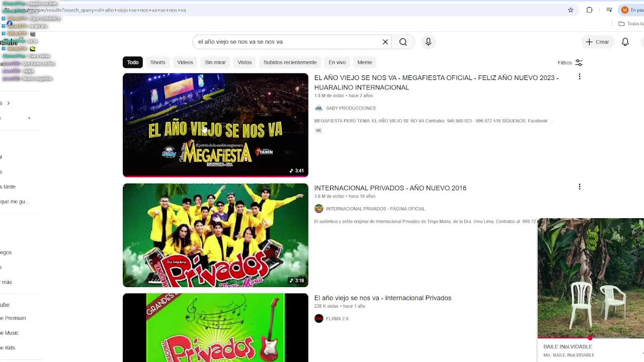Image resolution: width=644 pixels, height=362 pixels.
Task: Seek on the miniplayer red progress bar
Action: coord(591,338)
